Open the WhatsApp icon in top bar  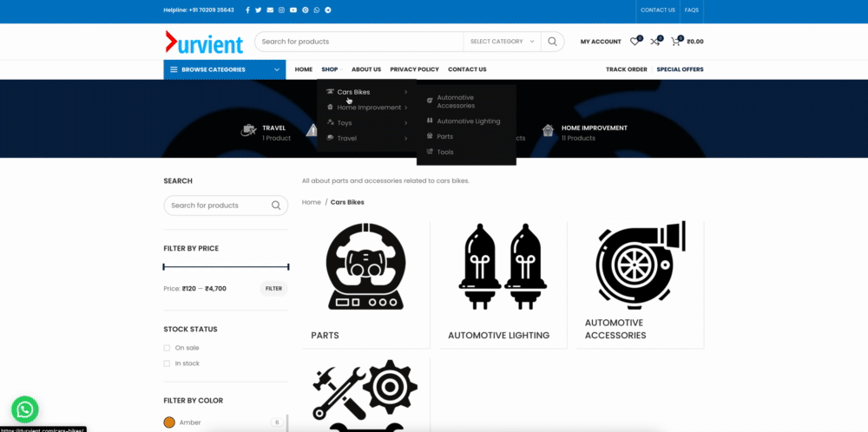coord(317,10)
